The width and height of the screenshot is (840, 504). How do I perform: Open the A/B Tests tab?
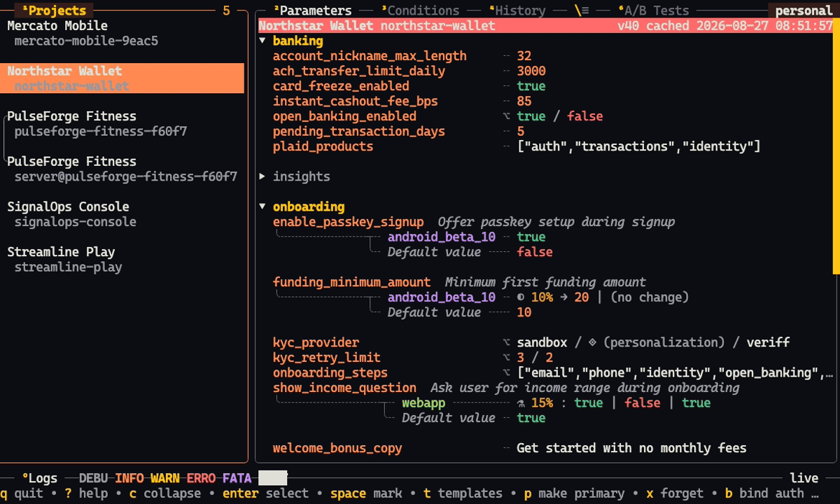(x=654, y=10)
